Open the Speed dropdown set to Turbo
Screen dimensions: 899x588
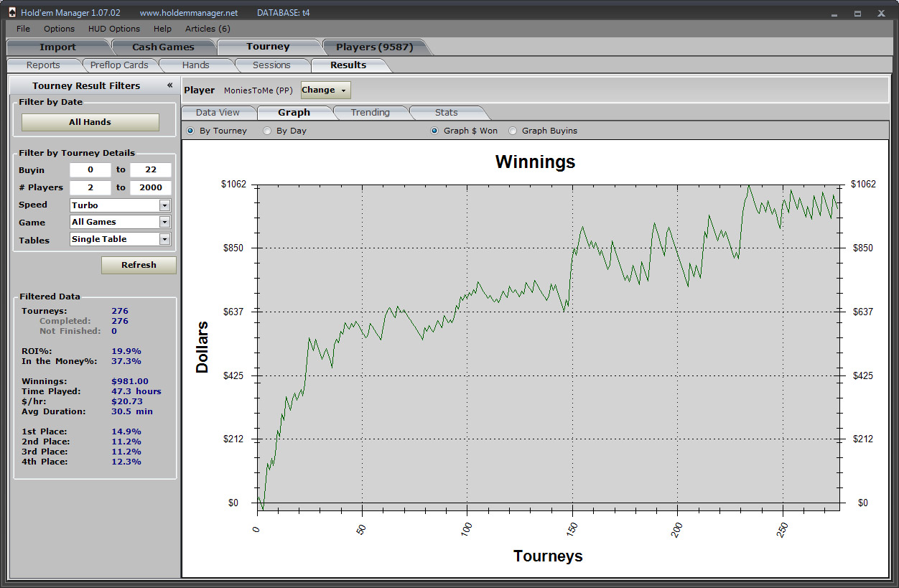164,205
